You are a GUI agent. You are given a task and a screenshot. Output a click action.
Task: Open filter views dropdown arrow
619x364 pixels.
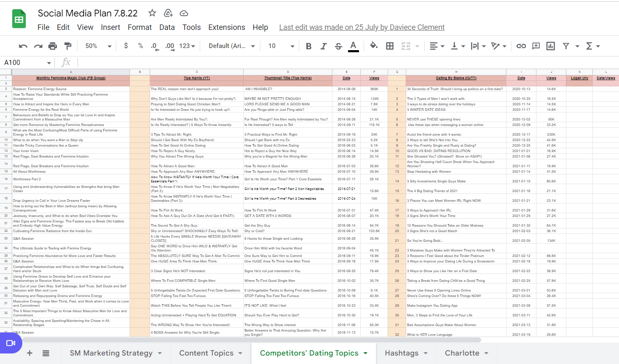577,46
